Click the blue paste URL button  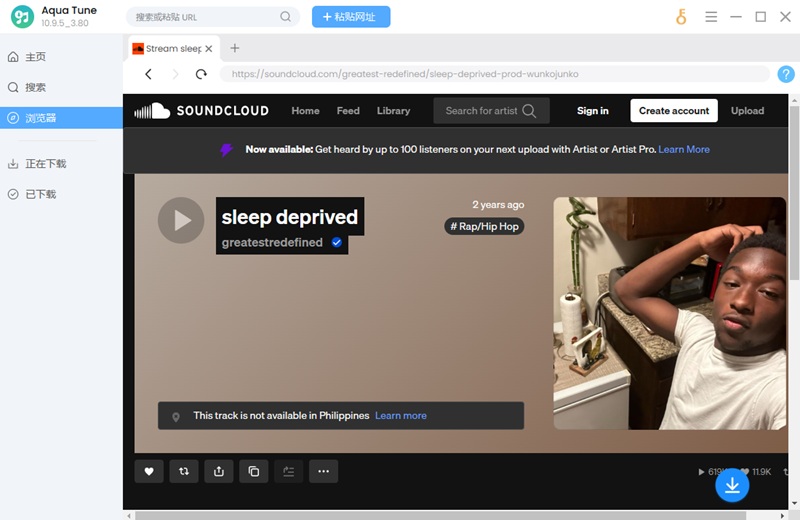click(351, 17)
